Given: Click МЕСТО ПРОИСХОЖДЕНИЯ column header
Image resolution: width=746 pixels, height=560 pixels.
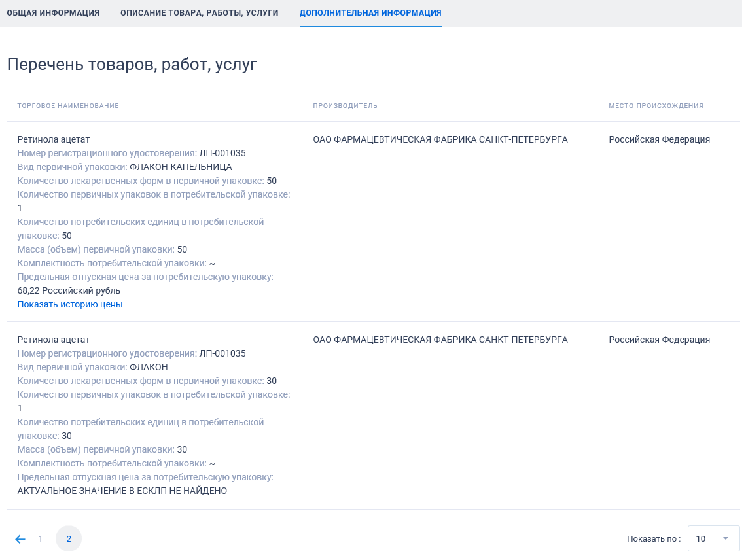Looking at the screenshot, I should [x=656, y=105].
